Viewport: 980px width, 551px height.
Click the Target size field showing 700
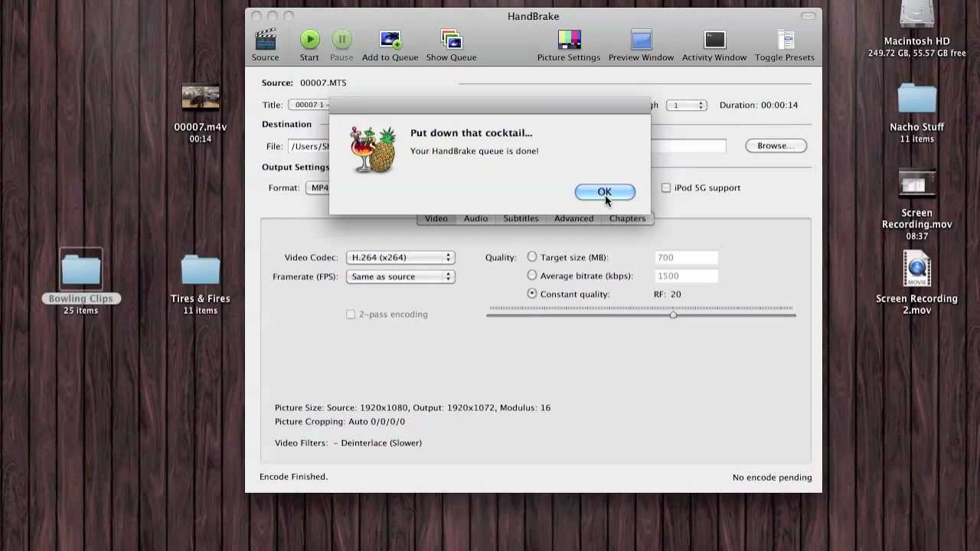[x=686, y=257]
